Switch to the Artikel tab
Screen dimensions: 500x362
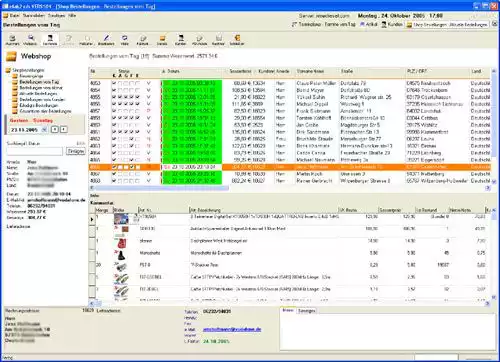click(369, 24)
